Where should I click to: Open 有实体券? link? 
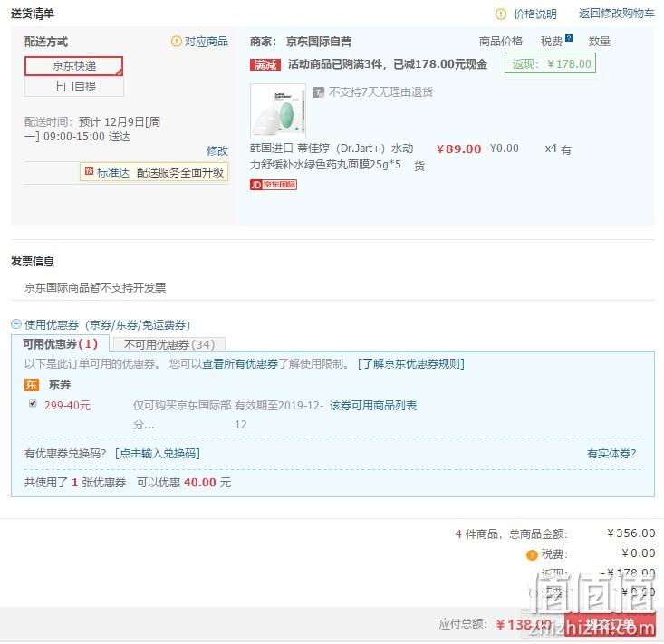(x=611, y=454)
